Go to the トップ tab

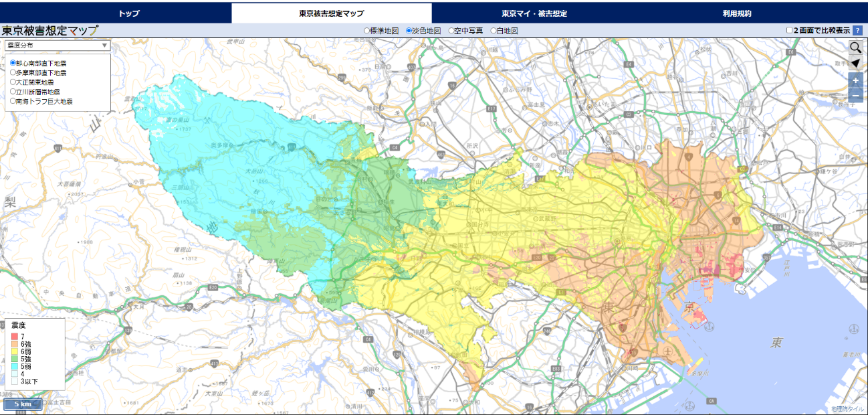coord(129,13)
